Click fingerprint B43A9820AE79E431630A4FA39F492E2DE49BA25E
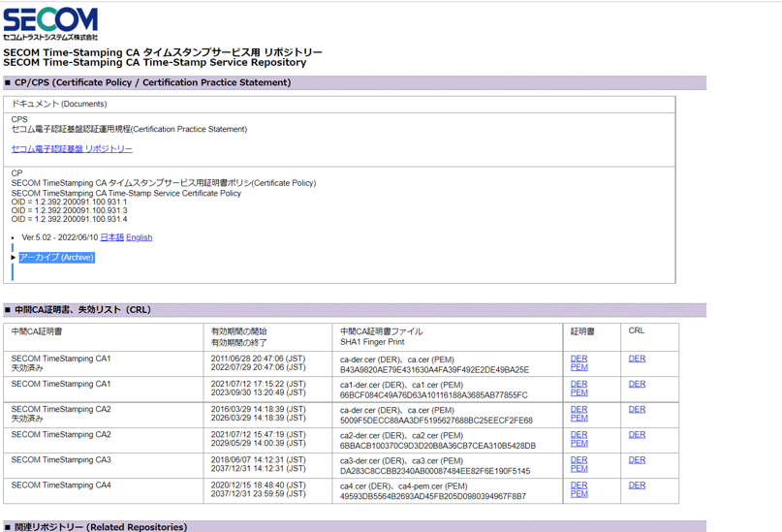This screenshot has width=782, height=532. point(434,370)
